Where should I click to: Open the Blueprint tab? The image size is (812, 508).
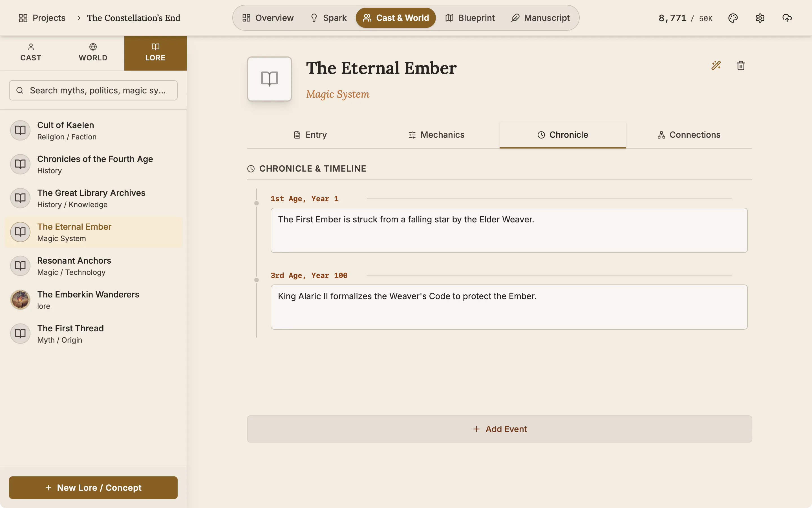tap(470, 18)
